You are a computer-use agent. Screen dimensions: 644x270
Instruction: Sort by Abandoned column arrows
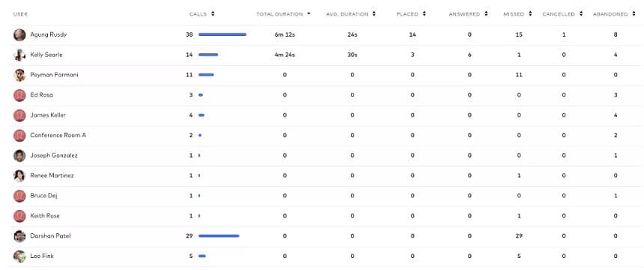pyautogui.click(x=634, y=14)
